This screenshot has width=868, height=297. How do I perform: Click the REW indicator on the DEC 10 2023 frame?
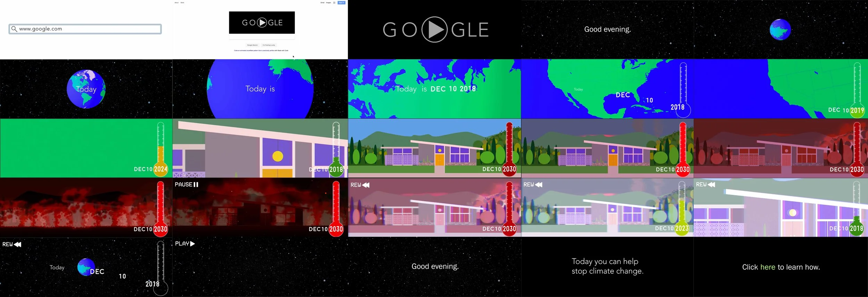click(533, 185)
